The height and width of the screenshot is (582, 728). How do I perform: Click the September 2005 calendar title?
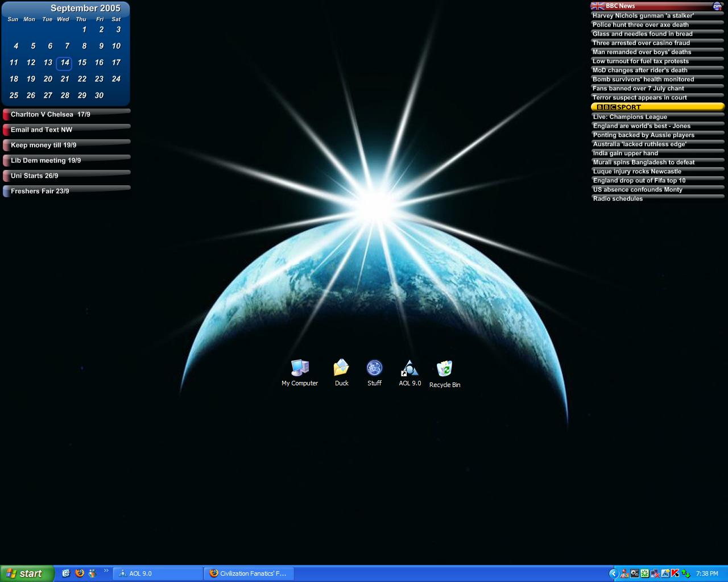pyautogui.click(x=85, y=8)
